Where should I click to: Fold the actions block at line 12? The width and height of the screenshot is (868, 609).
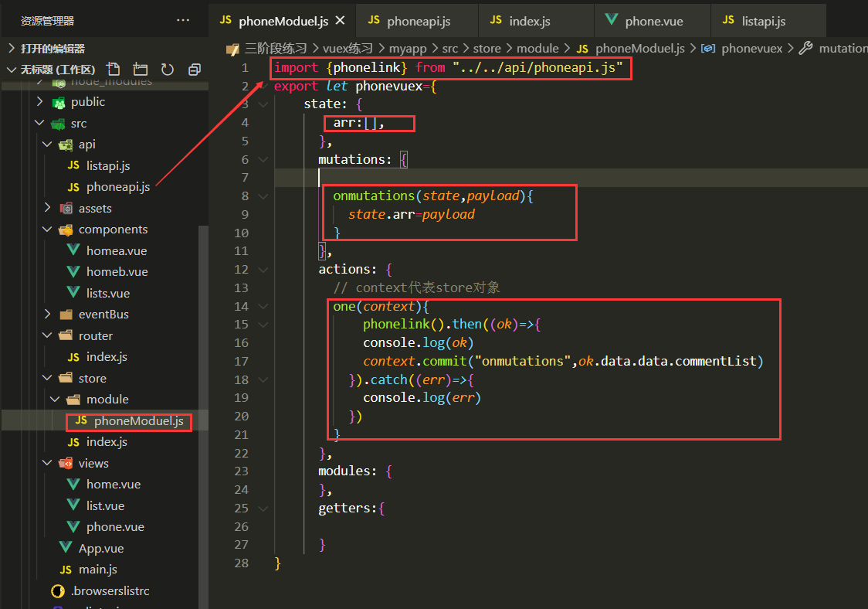(x=263, y=269)
